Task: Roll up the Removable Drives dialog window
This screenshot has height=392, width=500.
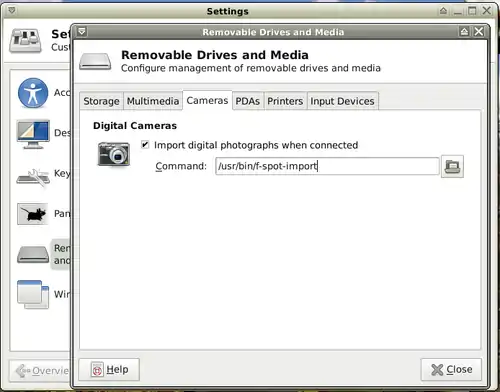Action: click(464, 32)
